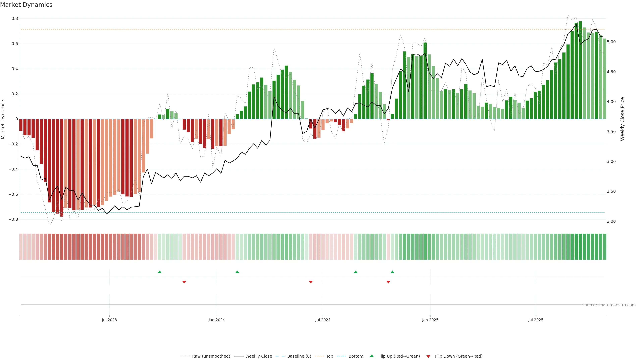Click the source: sharemaestro.com text
644x362 pixels.
[x=609, y=305]
